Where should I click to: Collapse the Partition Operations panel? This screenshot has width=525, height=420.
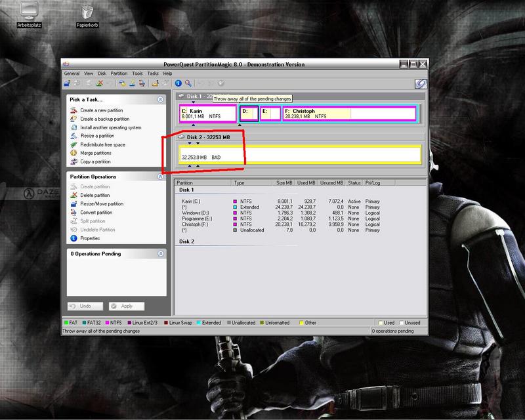(x=160, y=177)
